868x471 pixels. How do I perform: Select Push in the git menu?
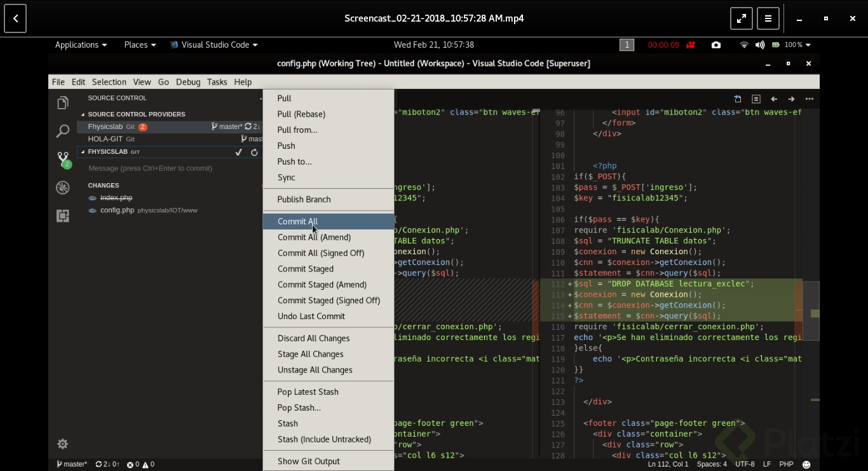pos(329,146)
